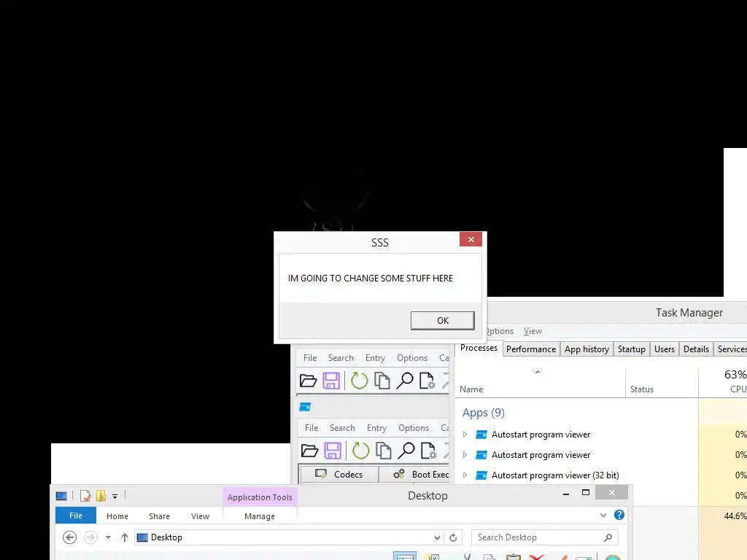Switch to Task Manager Users tab
The width and height of the screenshot is (747, 560).
664,349
